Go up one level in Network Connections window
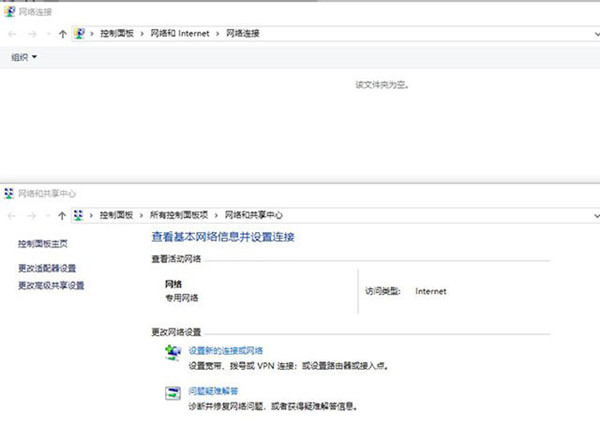 coord(63,34)
